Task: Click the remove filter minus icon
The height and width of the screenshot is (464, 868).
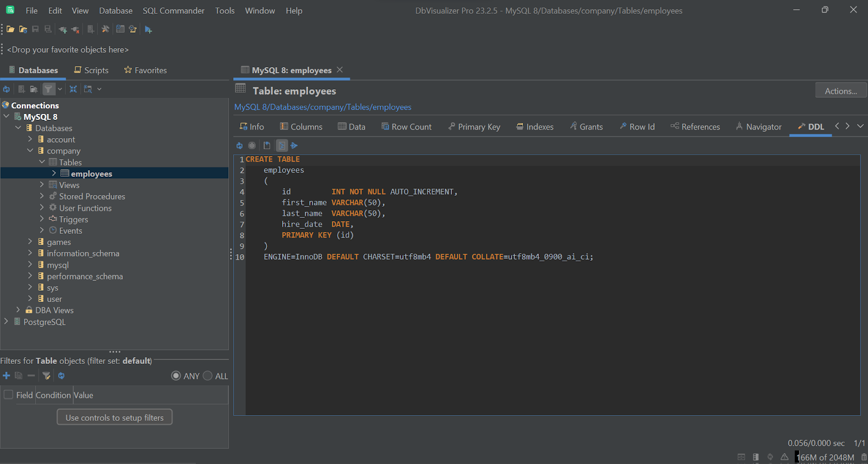Action: pos(31,376)
